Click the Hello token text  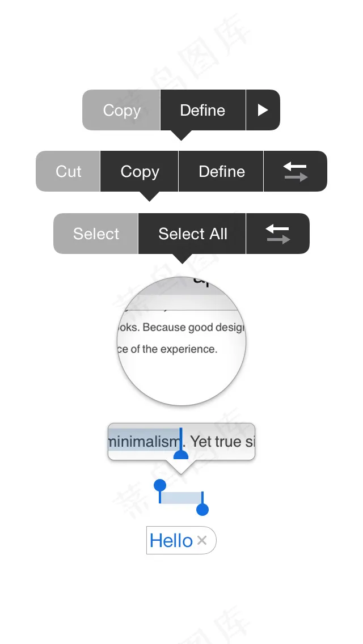coord(171,541)
